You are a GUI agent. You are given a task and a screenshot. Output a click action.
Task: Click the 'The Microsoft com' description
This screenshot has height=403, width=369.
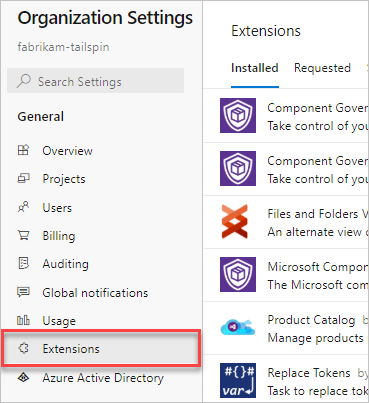[x=318, y=285]
